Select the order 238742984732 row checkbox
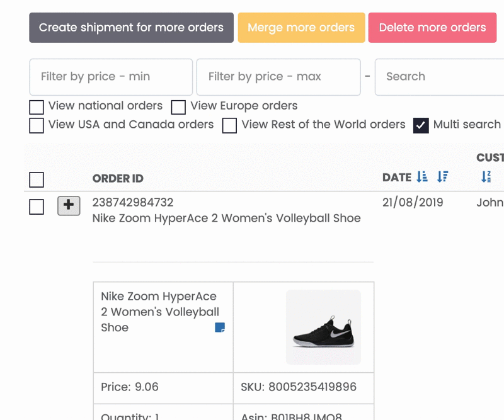The image size is (504, 420). point(37,207)
